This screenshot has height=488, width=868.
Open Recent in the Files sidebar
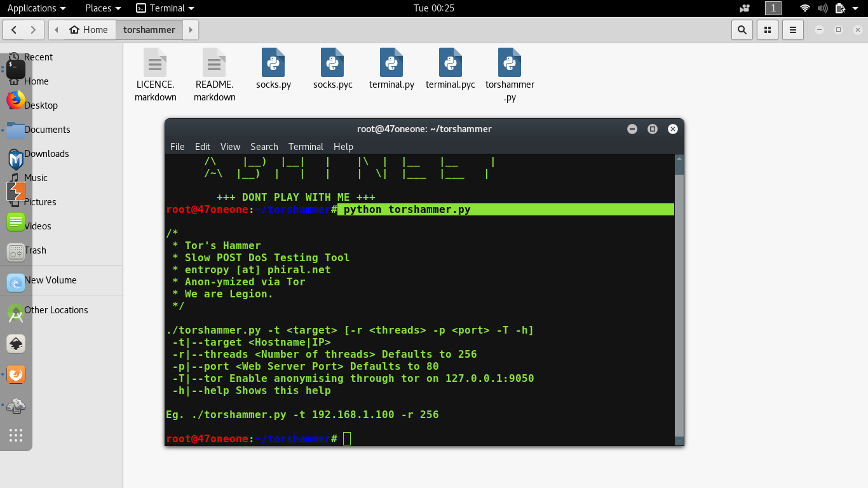coord(39,57)
